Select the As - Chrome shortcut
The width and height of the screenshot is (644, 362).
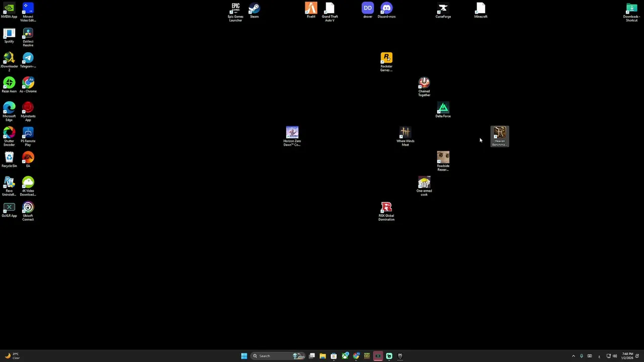[x=28, y=85]
